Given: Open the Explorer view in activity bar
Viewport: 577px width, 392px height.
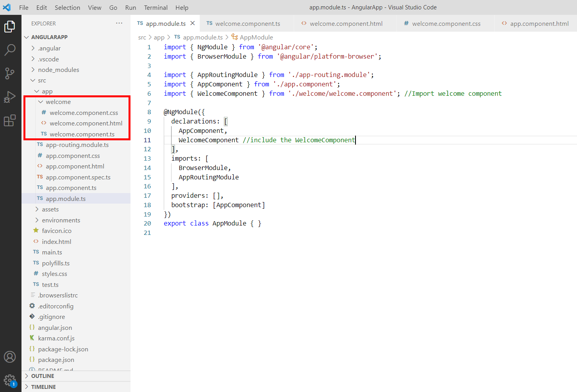Looking at the screenshot, I should tap(10, 27).
